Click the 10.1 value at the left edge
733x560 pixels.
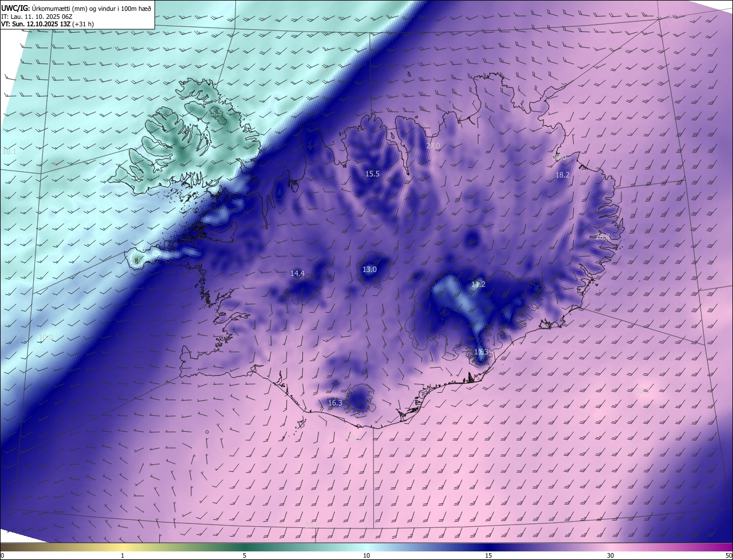point(9,152)
